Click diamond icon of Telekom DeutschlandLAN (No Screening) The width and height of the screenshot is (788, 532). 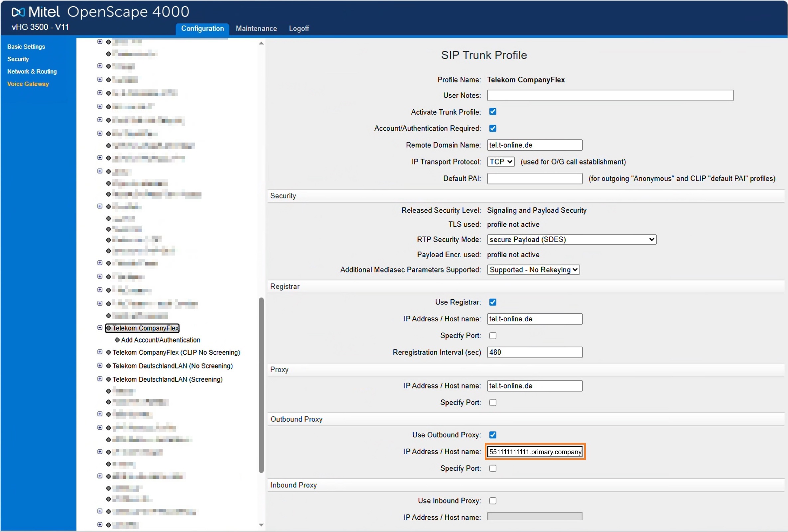click(108, 366)
